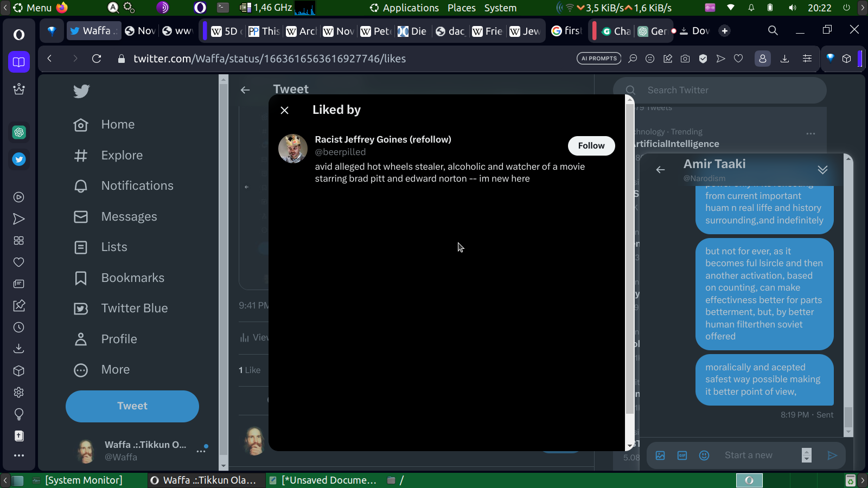The height and width of the screenshot is (488, 868).
Task: Open Easy Setup sliders icon
Action: pyautogui.click(x=807, y=59)
